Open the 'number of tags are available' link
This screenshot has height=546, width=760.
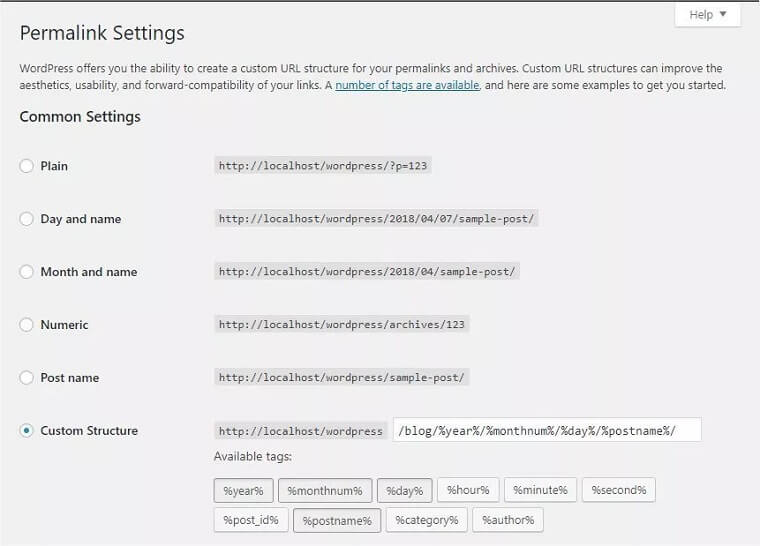coord(407,86)
